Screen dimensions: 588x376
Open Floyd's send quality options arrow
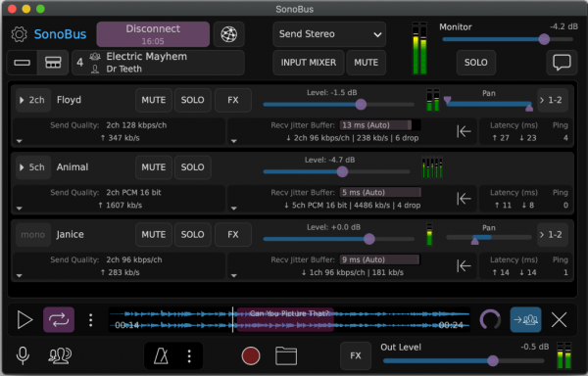[20, 141]
